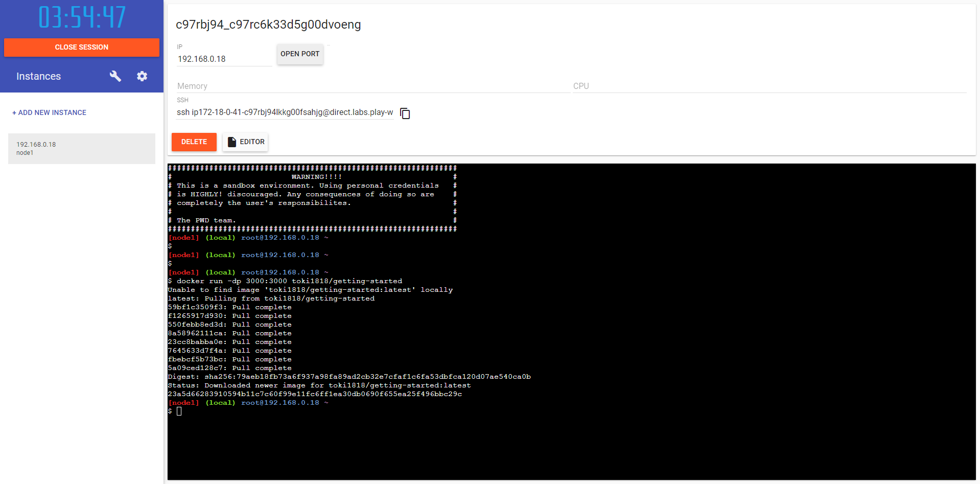The width and height of the screenshot is (980, 484).
Task: Open settings via the gear icon
Action: click(x=142, y=76)
